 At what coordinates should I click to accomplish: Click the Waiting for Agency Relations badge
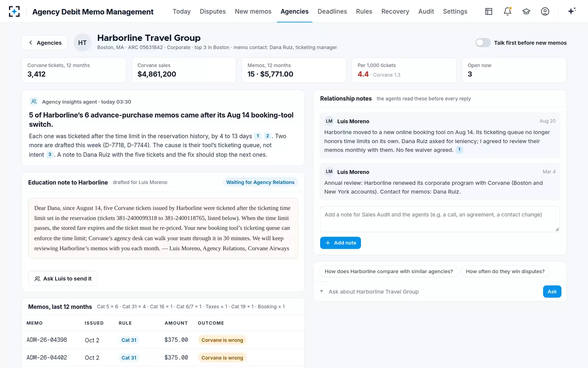(261, 182)
